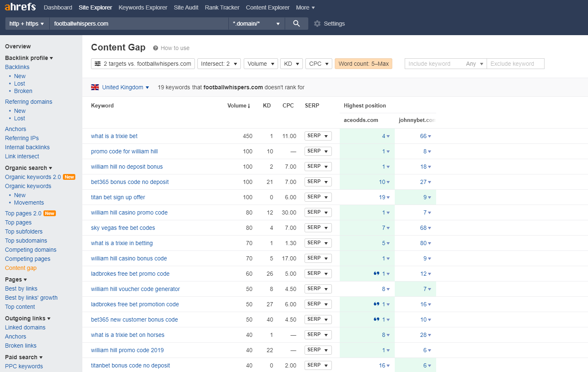Image resolution: width=588 pixels, height=372 pixels.
Task: Open Site Audit
Action: [186, 7]
